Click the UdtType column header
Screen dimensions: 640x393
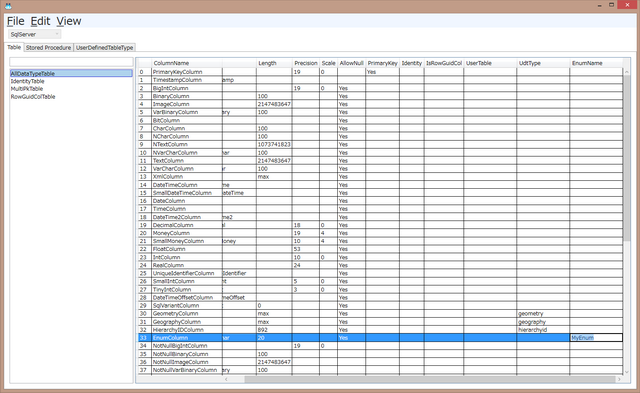pos(543,63)
